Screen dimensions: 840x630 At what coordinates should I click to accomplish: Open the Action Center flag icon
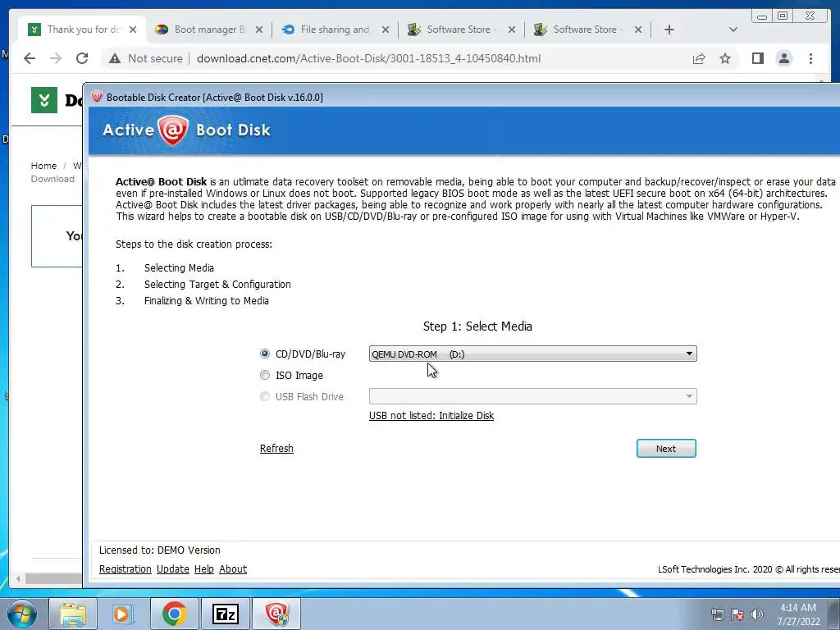pyautogui.click(x=737, y=614)
